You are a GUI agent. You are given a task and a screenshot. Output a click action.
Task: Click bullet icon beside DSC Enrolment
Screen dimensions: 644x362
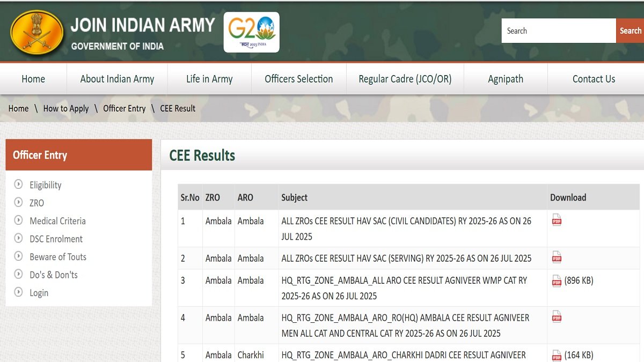[19, 238]
